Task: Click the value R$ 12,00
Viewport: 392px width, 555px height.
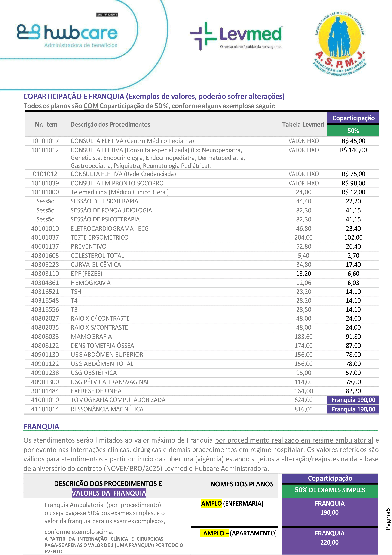Action: point(353,192)
